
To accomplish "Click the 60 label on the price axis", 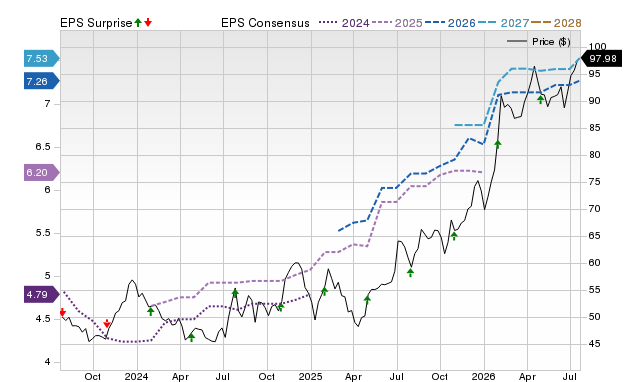I will 594,263.
